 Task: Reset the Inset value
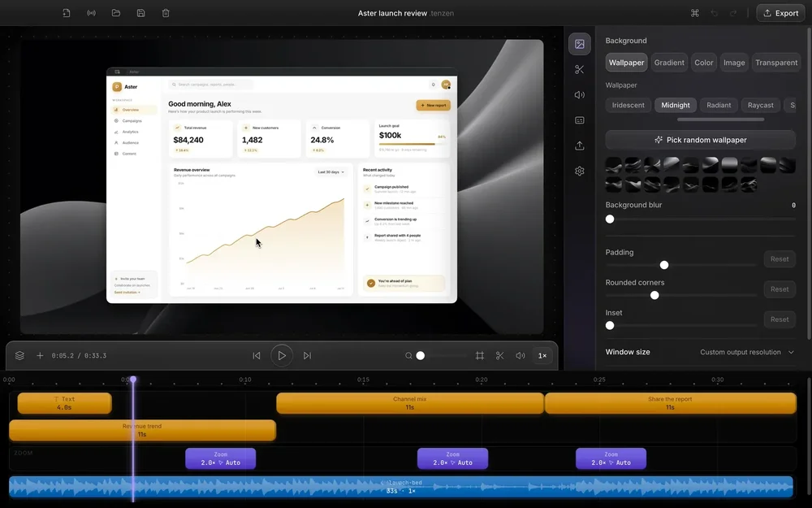pos(780,319)
